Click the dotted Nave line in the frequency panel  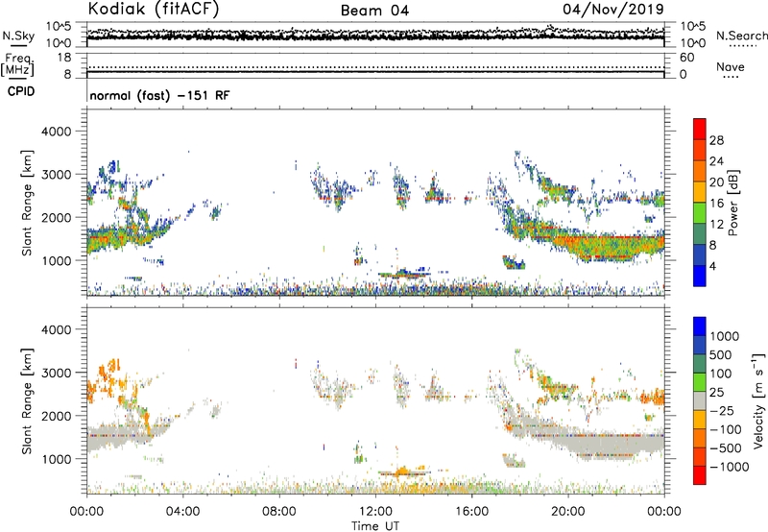(x=375, y=67)
